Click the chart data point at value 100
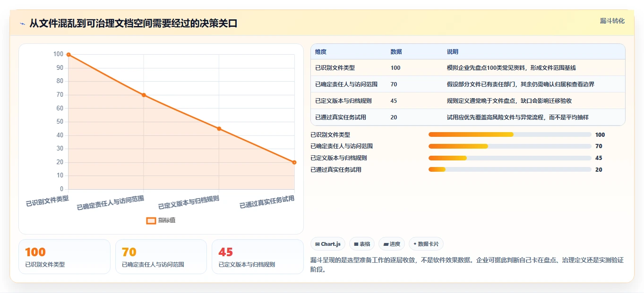Image resolution: width=644 pixels, height=293 pixels. 69,55
